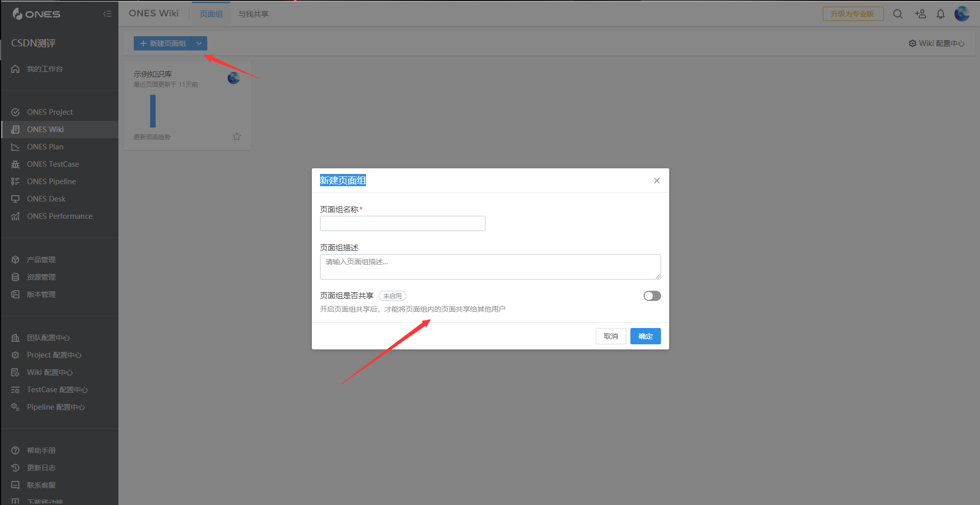Click 确定 button in dialog
Viewport: 980px width, 505px height.
tap(646, 336)
